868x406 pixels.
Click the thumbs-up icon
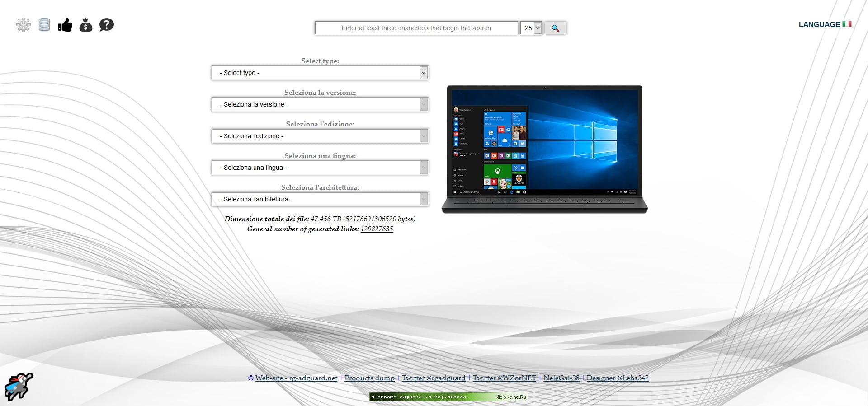[x=65, y=25]
